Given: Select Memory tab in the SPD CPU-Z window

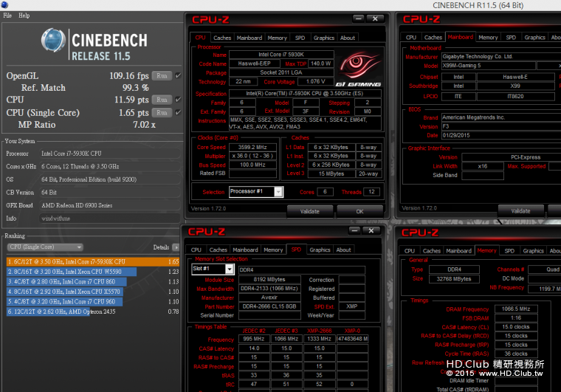Looking at the screenshot, I should (x=273, y=250).
